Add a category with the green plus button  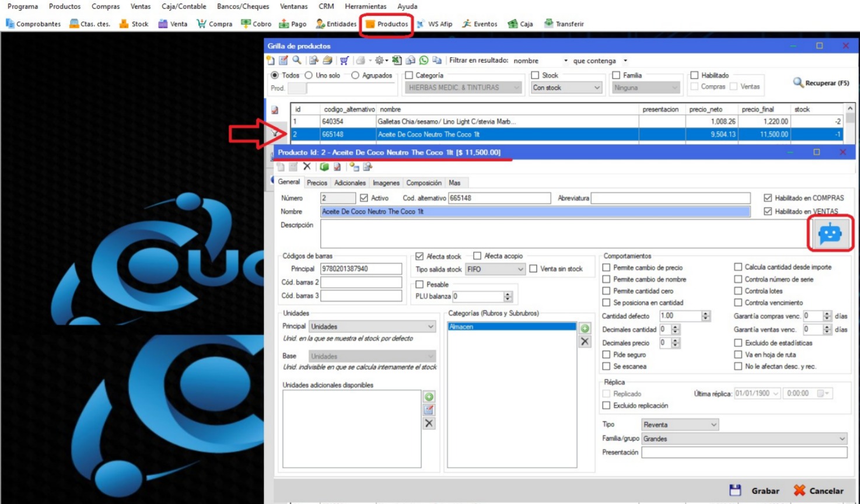pyautogui.click(x=585, y=328)
